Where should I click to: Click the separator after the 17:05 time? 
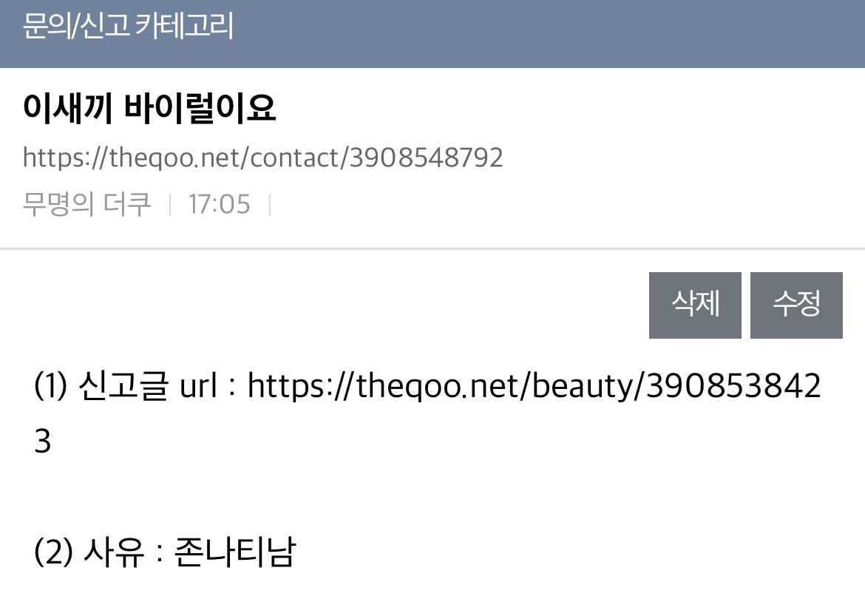click(x=270, y=205)
